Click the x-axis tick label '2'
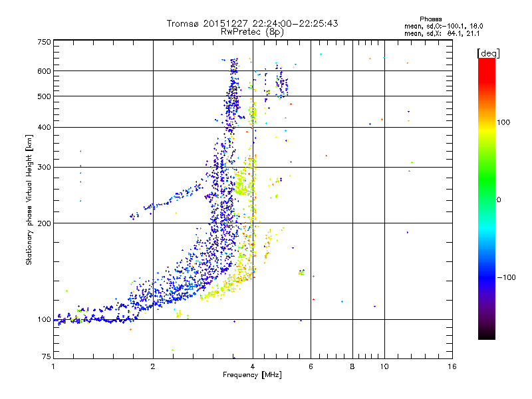 click(153, 366)
